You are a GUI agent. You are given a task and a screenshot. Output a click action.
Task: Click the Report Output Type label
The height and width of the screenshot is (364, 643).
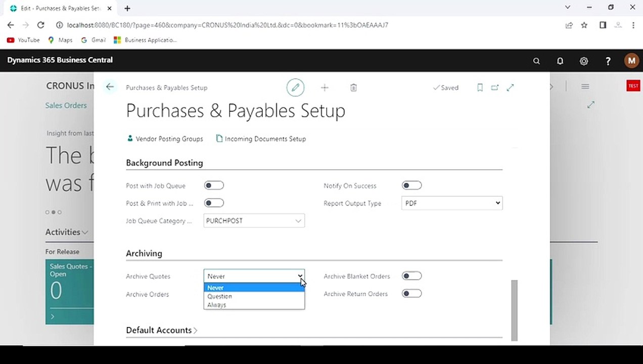352,203
